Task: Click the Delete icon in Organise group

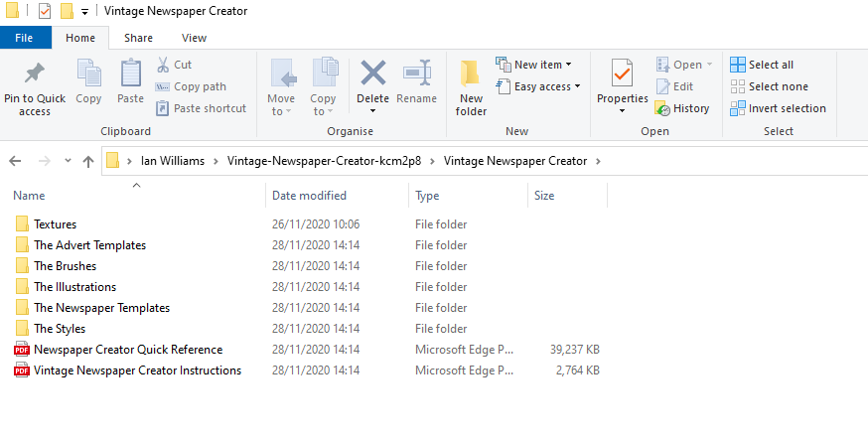Action: 372,74
